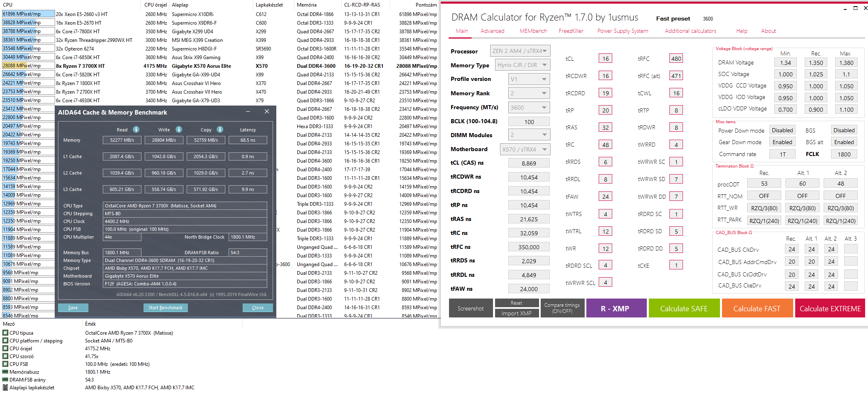Screen dimensions: 868x393
Task: Click the Calculate FAST button
Action: (757, 308)
